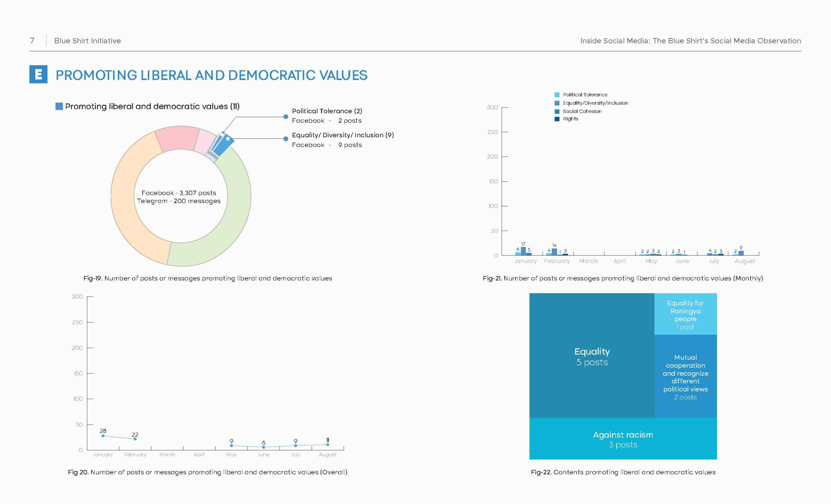Select the 'Equality 5 posts' treemap block
The height and width of the screenshot is (504, 831).
click(x=591, y=355)
